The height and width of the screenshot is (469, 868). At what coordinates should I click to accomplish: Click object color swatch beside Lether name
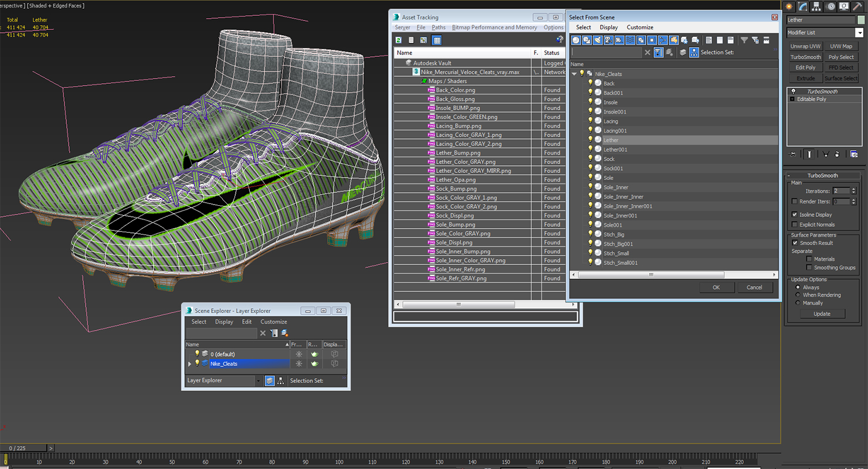pyautogui.click(x=861, y=20)
